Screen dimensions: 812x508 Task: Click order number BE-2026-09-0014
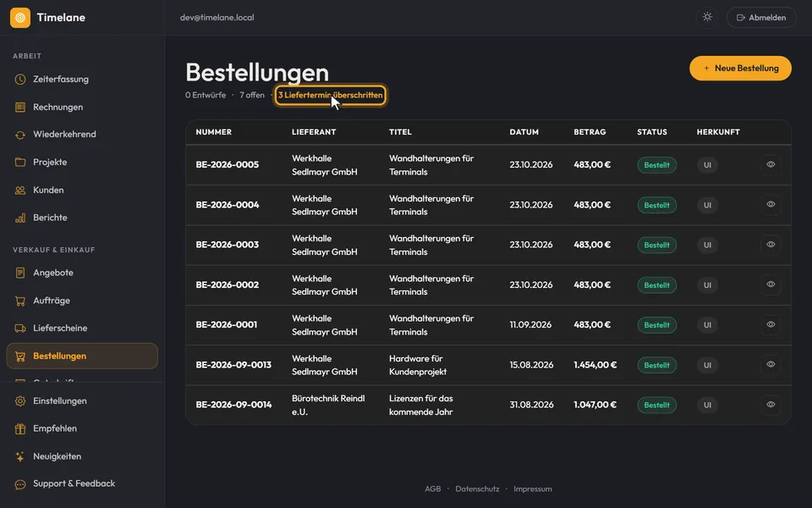click(233, 405)
